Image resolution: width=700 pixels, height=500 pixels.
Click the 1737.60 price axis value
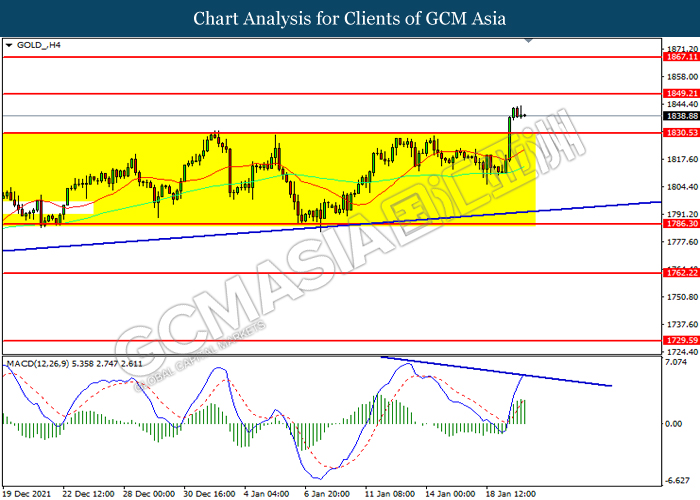[x=682, y=325]
